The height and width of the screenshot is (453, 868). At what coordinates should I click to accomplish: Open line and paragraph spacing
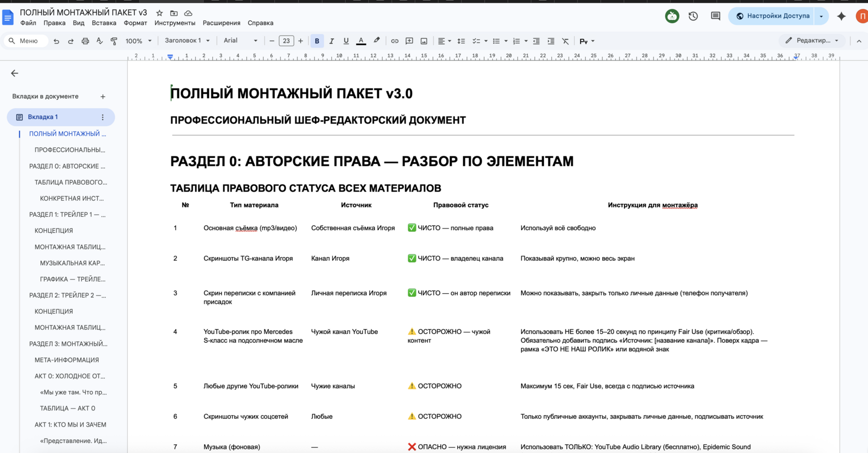pos(461,41)
